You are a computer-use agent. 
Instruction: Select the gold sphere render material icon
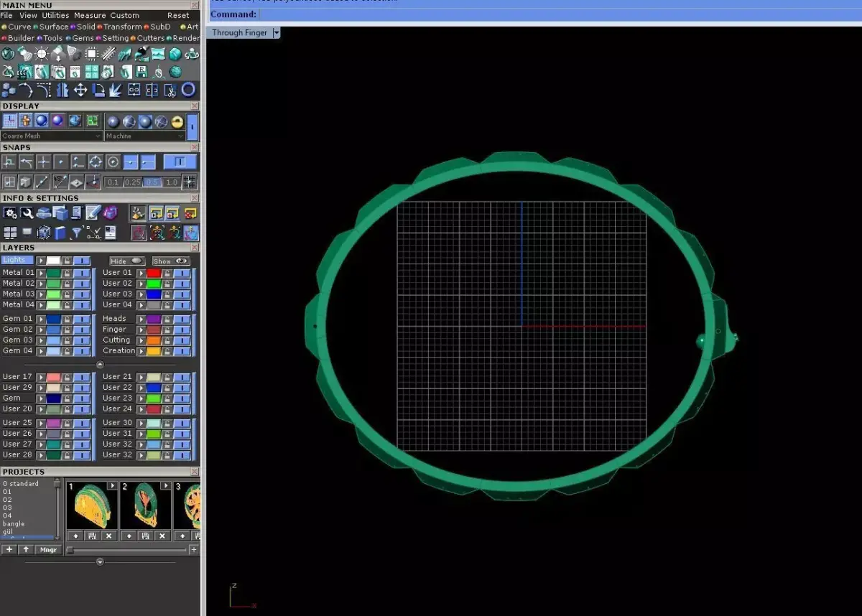177,121
